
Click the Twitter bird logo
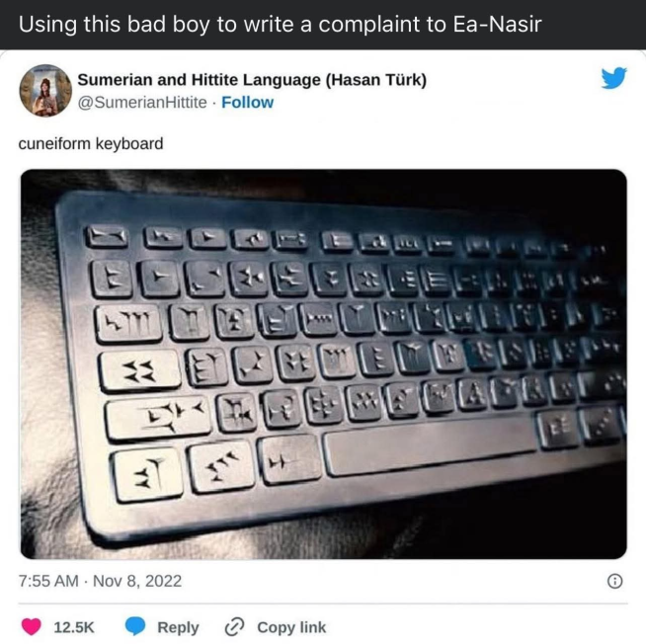coord(613,78)
